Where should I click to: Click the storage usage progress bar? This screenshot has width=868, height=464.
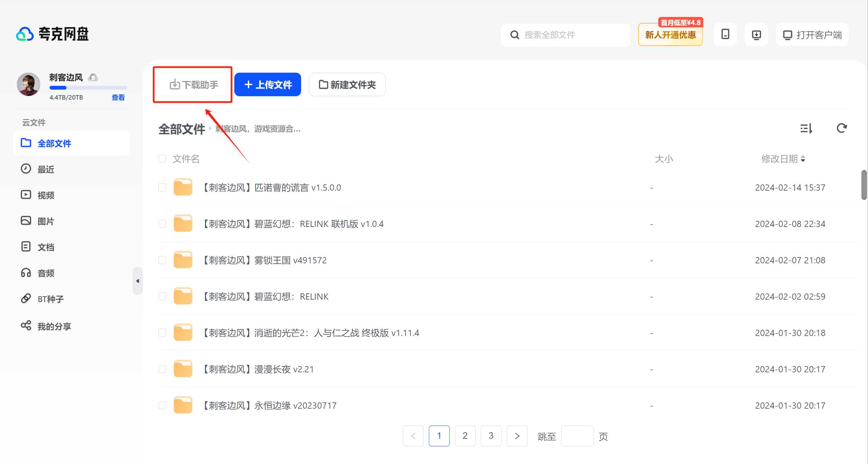tap(88, 88)
